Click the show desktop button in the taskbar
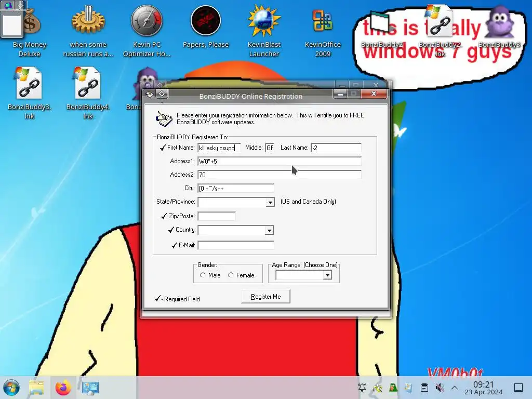 518,388
